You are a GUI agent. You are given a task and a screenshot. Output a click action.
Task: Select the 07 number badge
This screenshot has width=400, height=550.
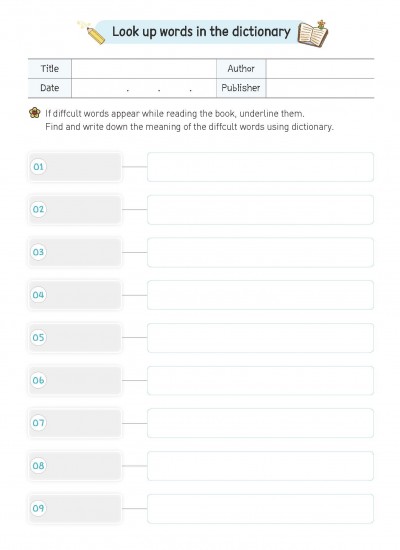click(38, 423)
